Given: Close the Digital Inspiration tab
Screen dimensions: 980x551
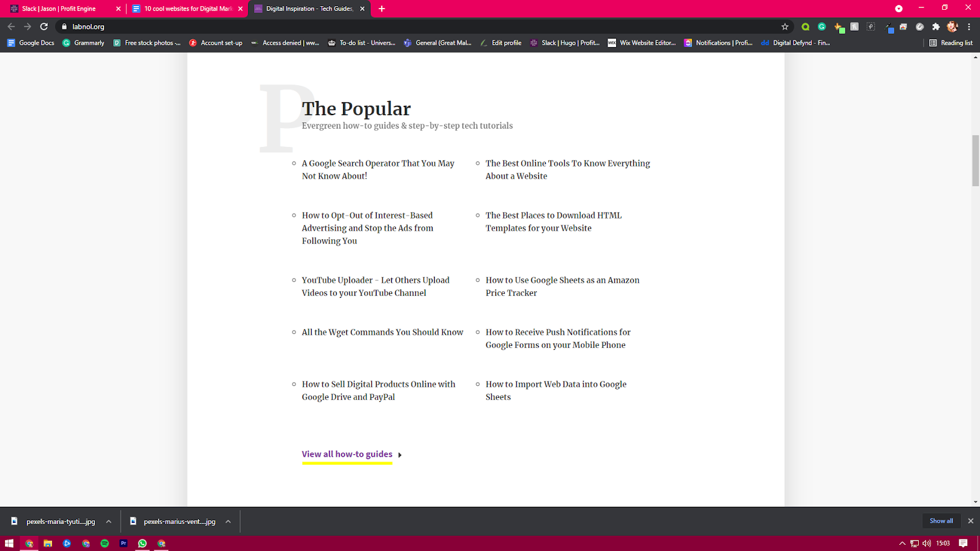Looking at the screenshot, I should click(x=362, y=9).
